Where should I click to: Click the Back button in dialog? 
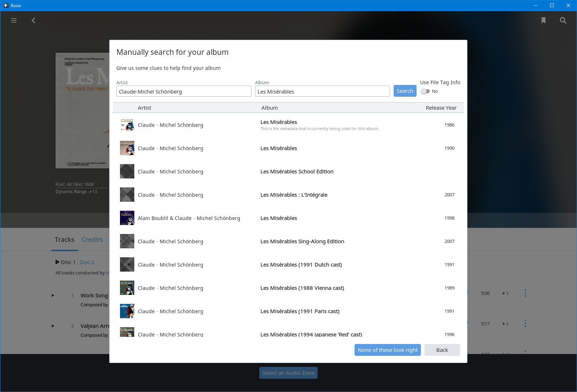click(442, 350)
